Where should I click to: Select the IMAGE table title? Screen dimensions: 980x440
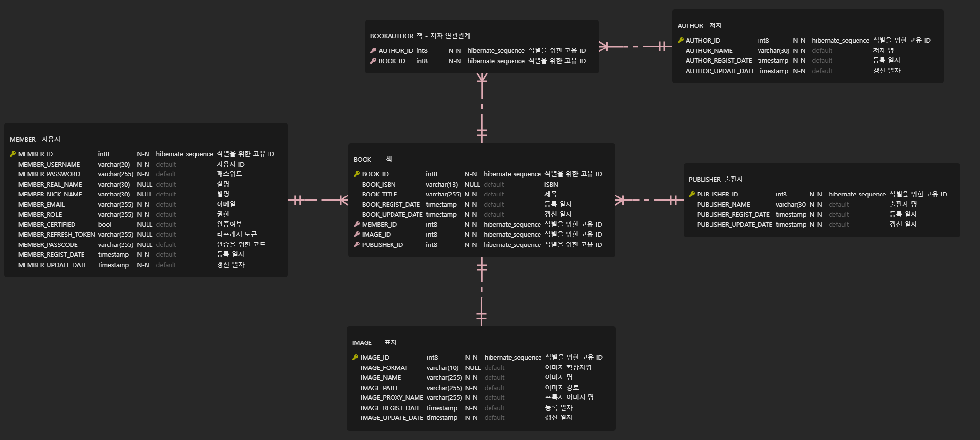click(x=362, y=342)
